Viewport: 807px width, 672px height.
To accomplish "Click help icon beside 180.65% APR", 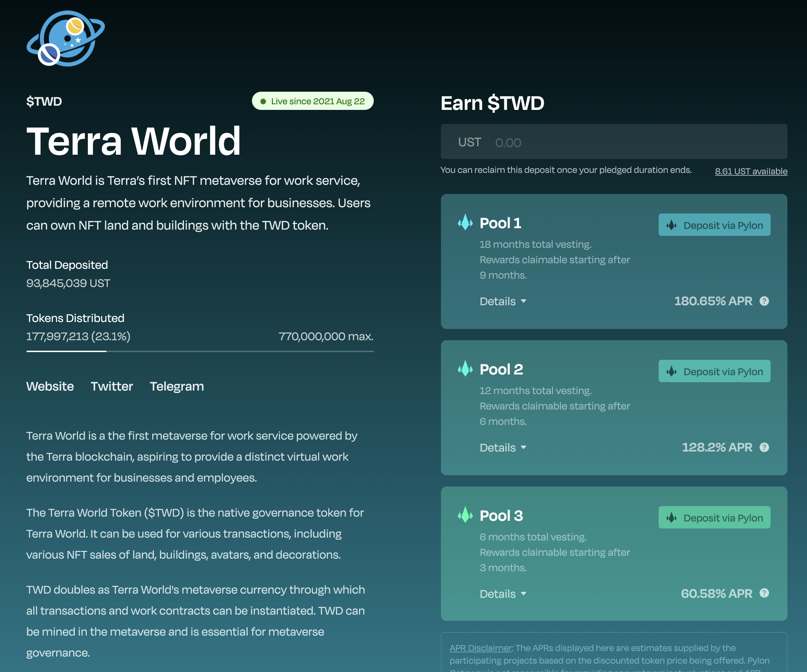I will pyautogui.click(x=764, y=301).
